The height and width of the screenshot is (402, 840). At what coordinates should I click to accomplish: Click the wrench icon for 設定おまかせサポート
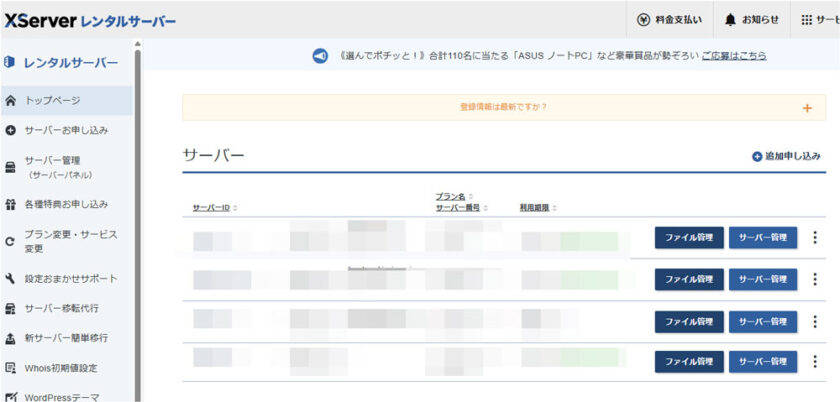pos(11,278)
